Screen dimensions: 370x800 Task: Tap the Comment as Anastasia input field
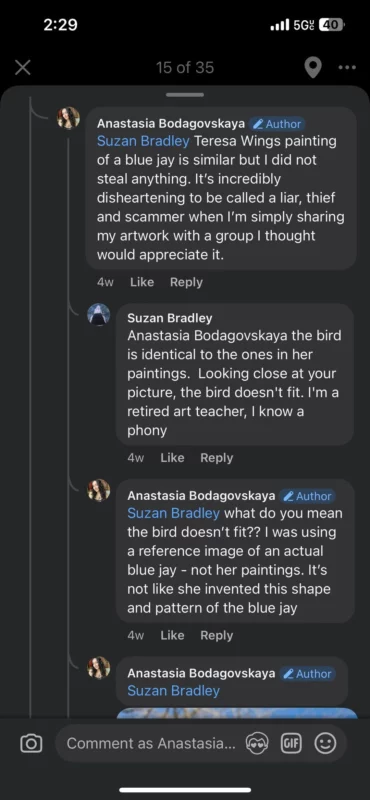click(152, 743)
